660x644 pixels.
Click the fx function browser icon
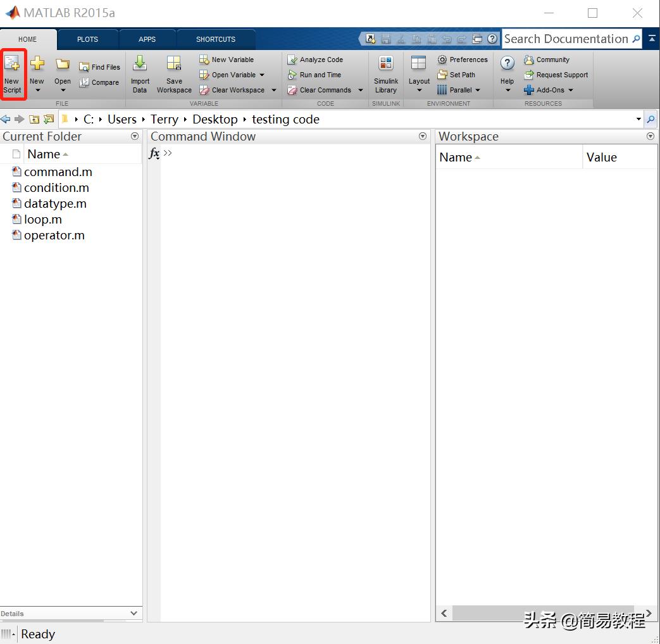click(x=154, y=153)
